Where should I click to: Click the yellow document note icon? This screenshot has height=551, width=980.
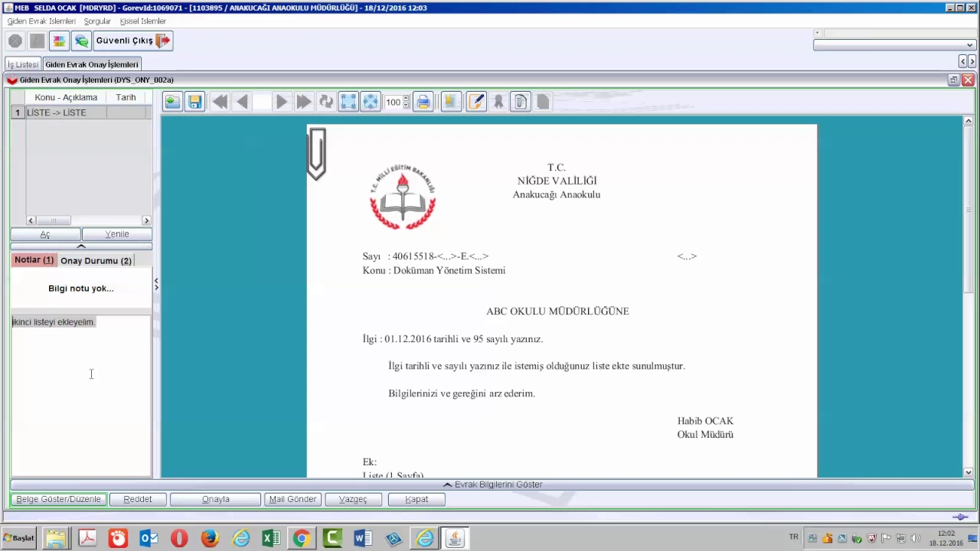coord(451,102)
